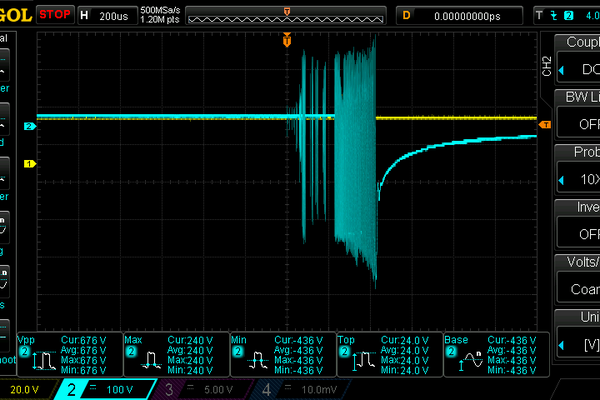Select the CH2 vertical menu tab

click(x=547, y=66)
